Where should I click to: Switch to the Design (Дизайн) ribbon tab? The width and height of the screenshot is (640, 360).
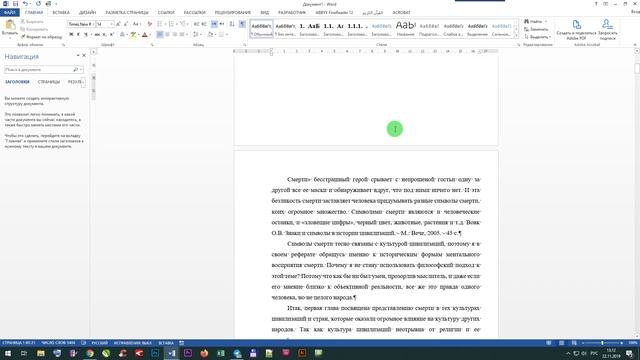coord(87,13)
